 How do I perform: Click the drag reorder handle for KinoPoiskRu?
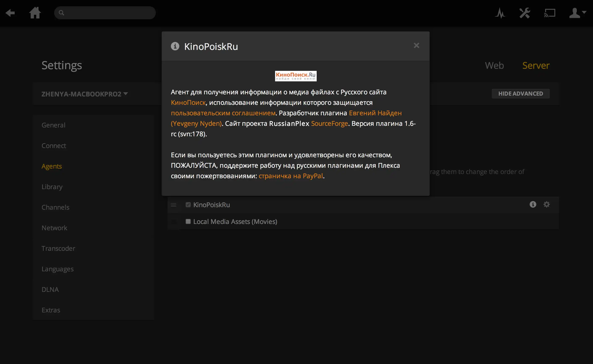coord(174,205)
